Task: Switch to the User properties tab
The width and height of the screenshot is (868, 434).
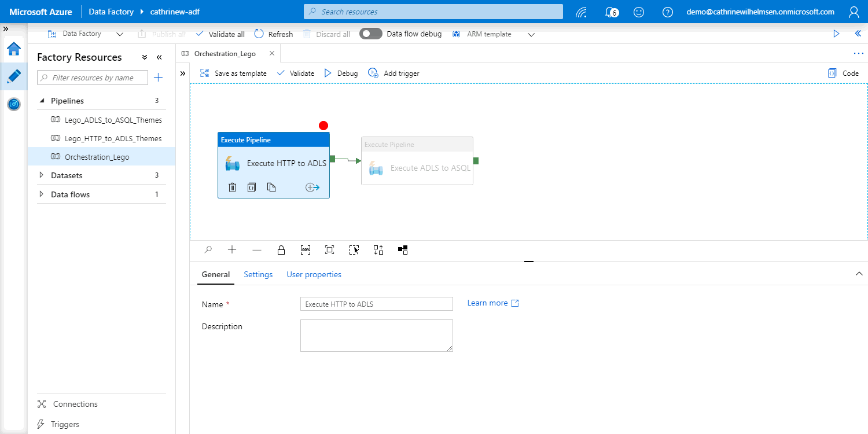Action: 314,274
